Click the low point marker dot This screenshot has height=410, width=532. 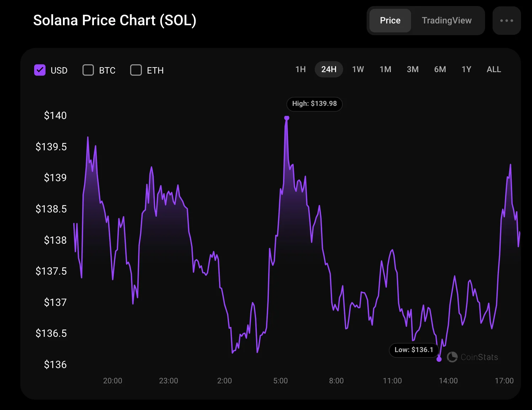(x=439, y=359)
